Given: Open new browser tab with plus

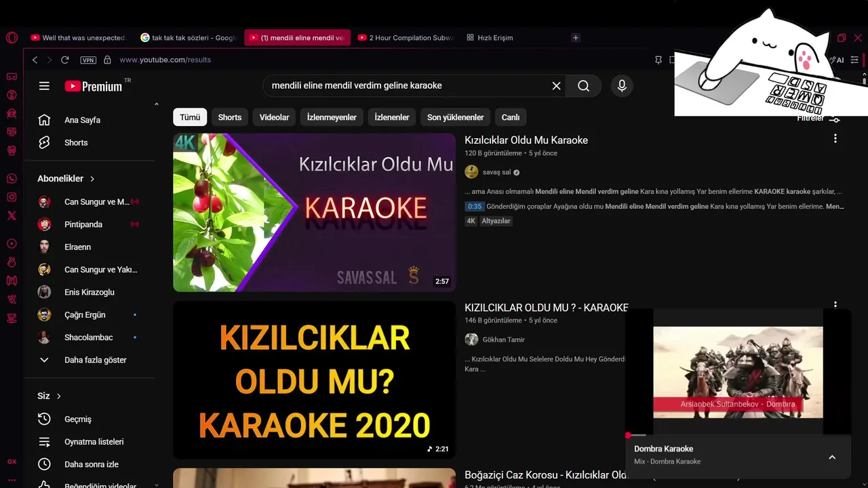Looking at the screenshot, I should 576,38.
